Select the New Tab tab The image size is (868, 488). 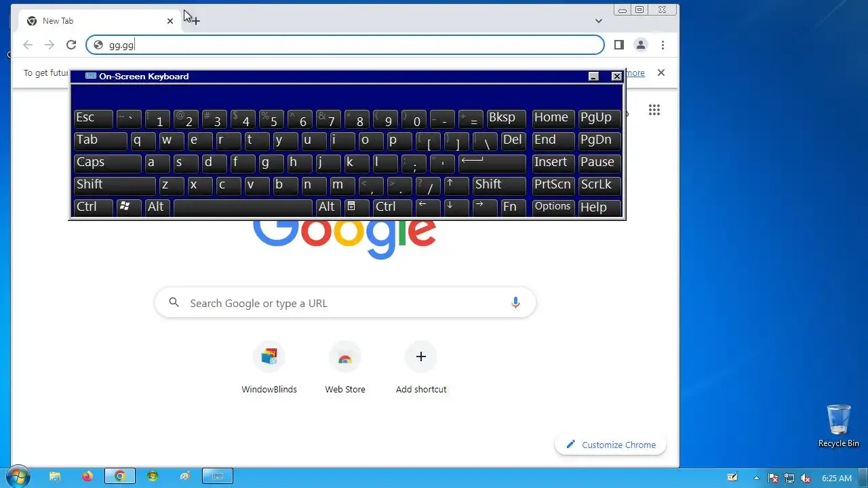click(100, 21)
